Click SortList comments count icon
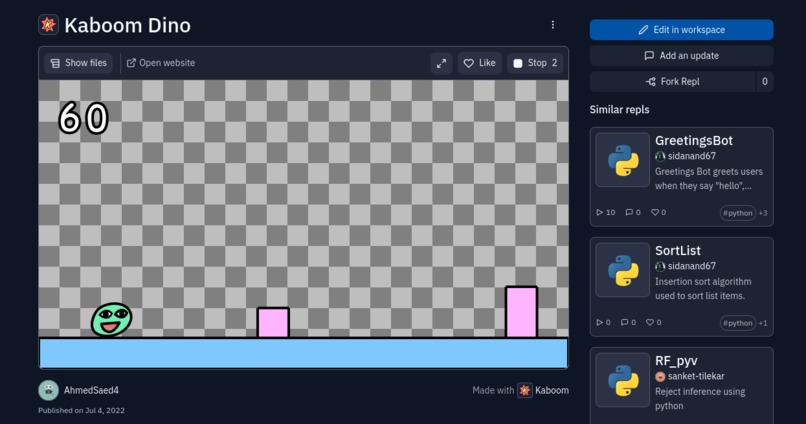This screenshot has height=424, width=806. (624, 322)
